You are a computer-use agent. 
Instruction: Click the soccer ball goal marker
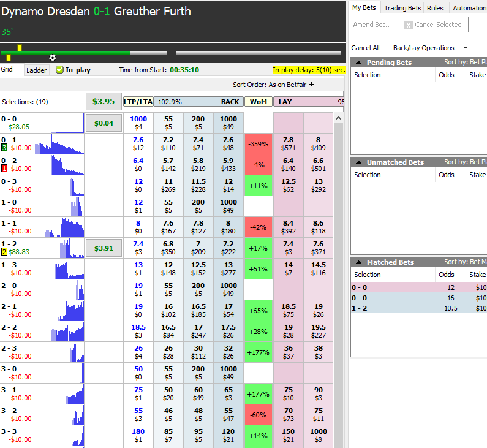pyautogui.click(x=53, y=58)
